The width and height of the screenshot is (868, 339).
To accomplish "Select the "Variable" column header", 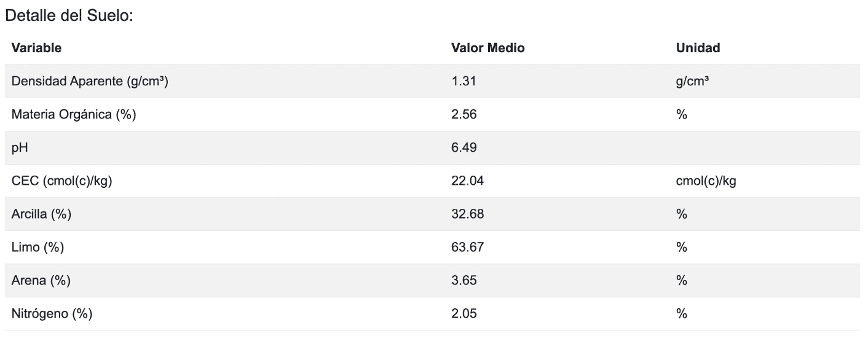I will tap(36, 48).
